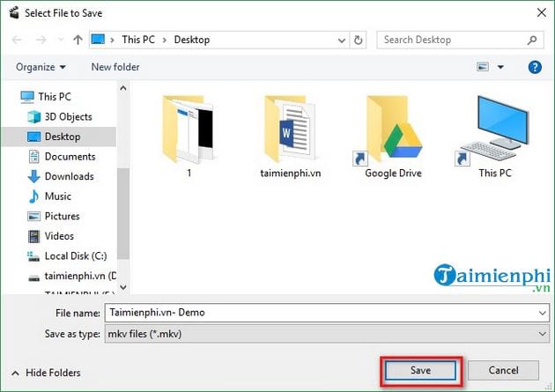
Task: Open Pictures in the sidebar
Action: [x=54, y=216]
